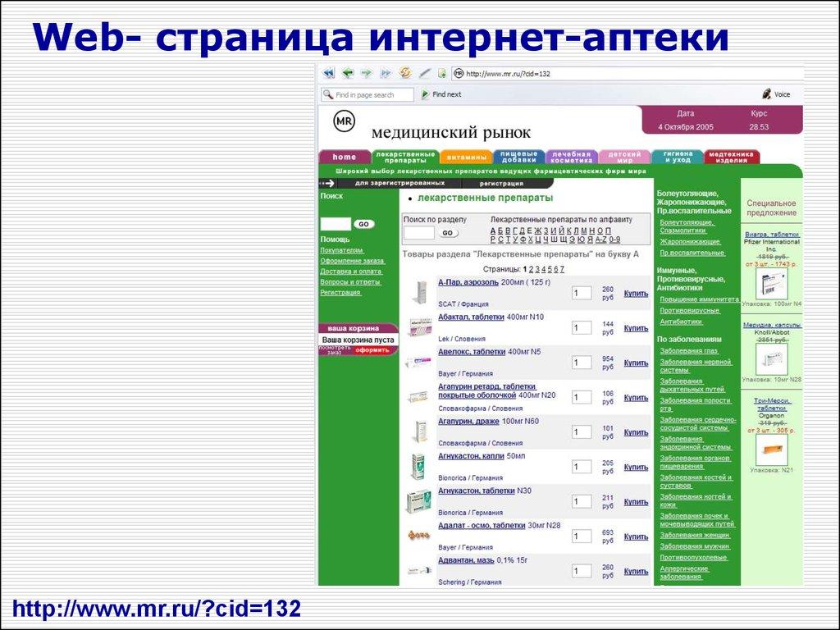Click the page/document icon beside address bar
Image resolution: width=840 pixels, height=630 pixels.
pyautogui.click(x=441, y=72)
